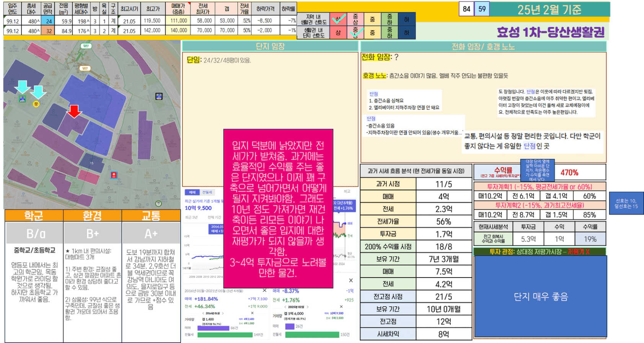Select the 전화 임장/ 호갱 노노 section header
644x343 pixels.
(483, 46)
